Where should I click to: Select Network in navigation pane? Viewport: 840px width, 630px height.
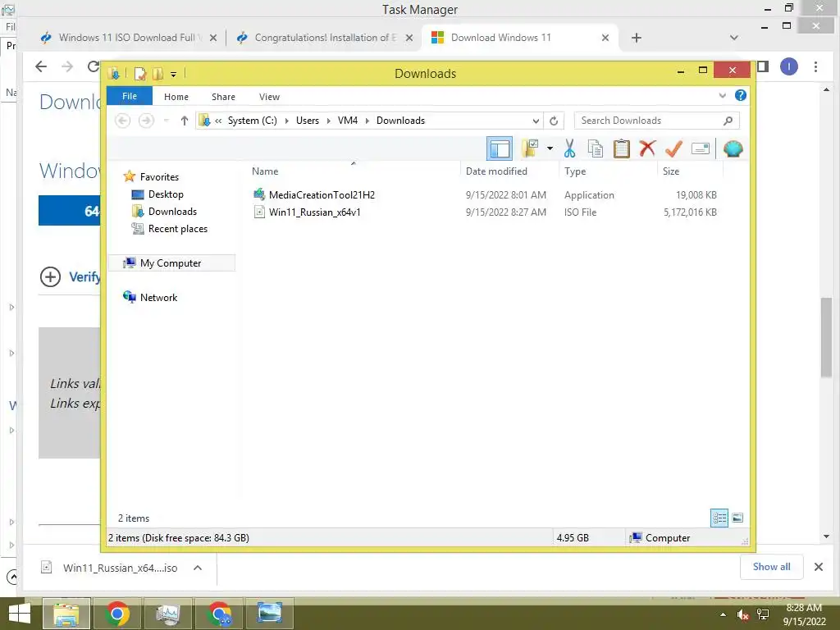tap(158, 297)
